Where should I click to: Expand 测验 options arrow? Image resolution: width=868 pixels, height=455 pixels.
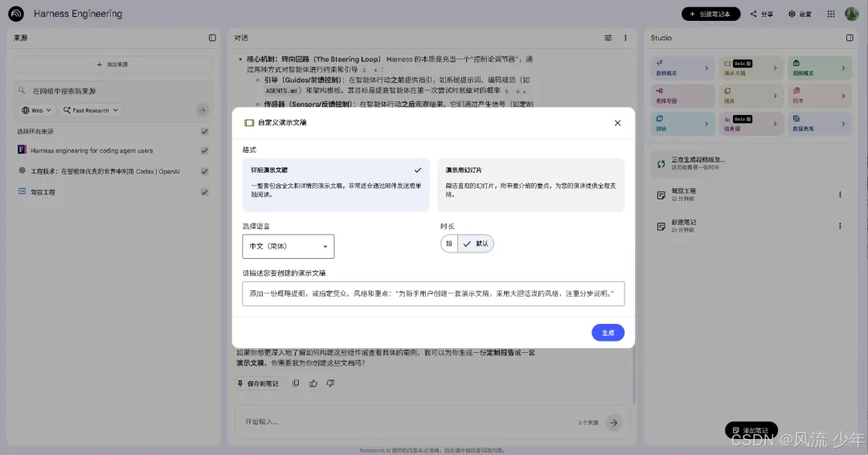(x=706, y=124)
